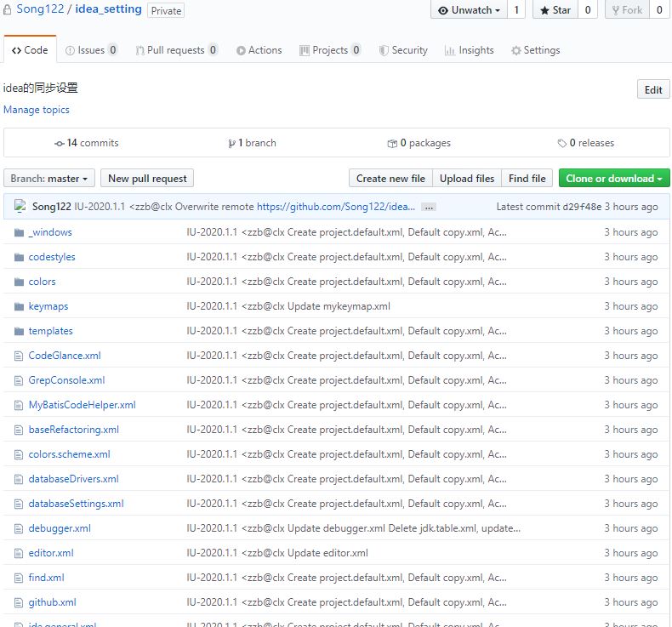Expand the Clone or download menu
This screenshot has height=627, width=672.
tap(614, 179)
